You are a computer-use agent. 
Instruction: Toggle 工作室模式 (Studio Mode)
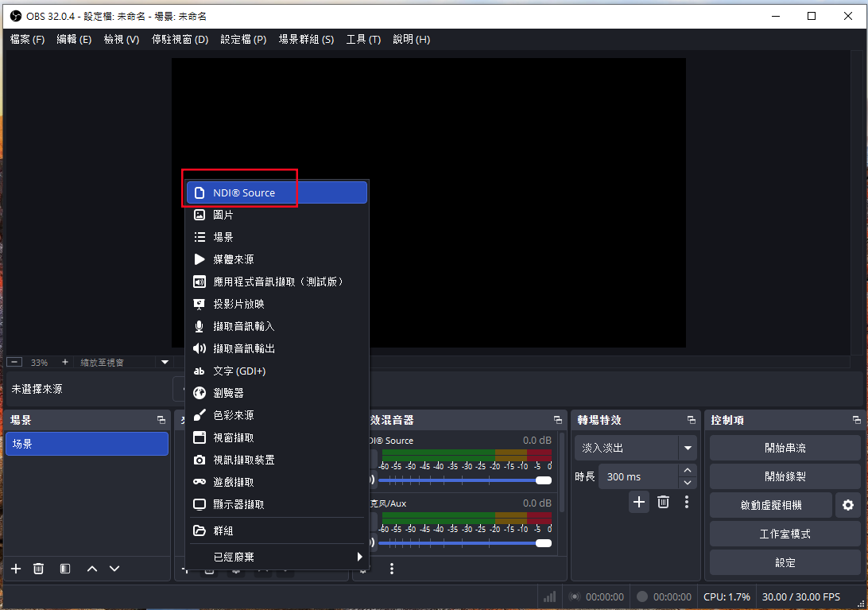[785, 534]
